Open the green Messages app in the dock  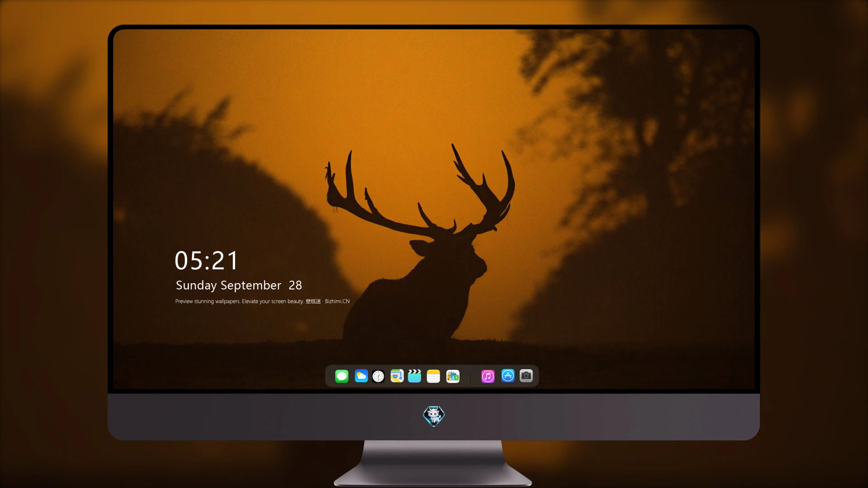coord(342,376)
